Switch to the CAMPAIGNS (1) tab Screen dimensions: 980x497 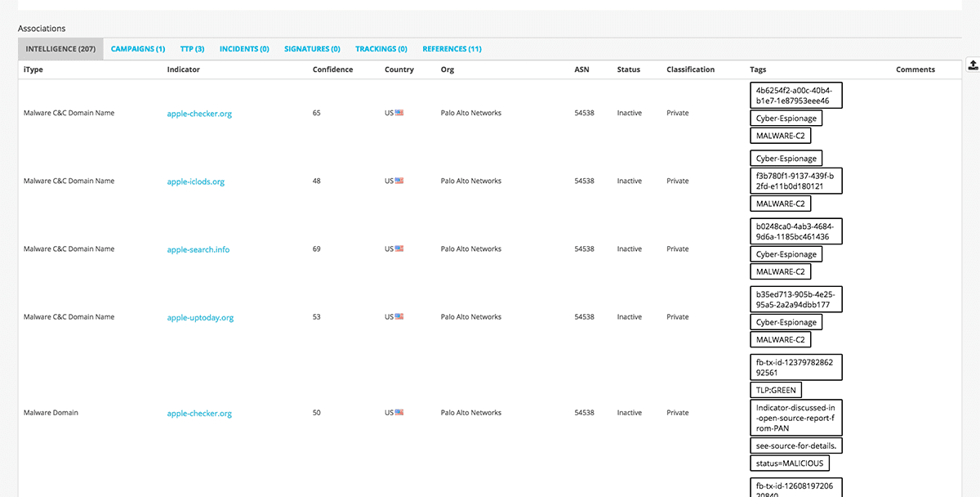[x=137, y=48]
